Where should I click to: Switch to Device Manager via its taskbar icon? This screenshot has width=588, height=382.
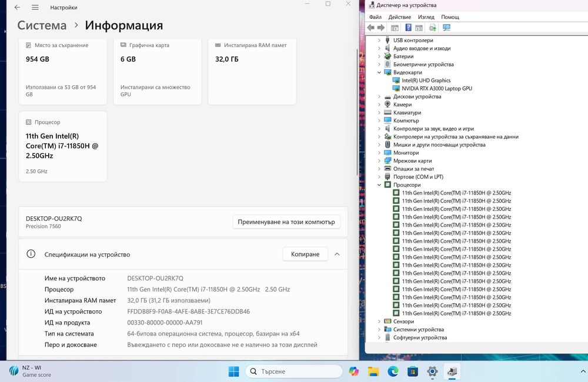coord(452,371)
